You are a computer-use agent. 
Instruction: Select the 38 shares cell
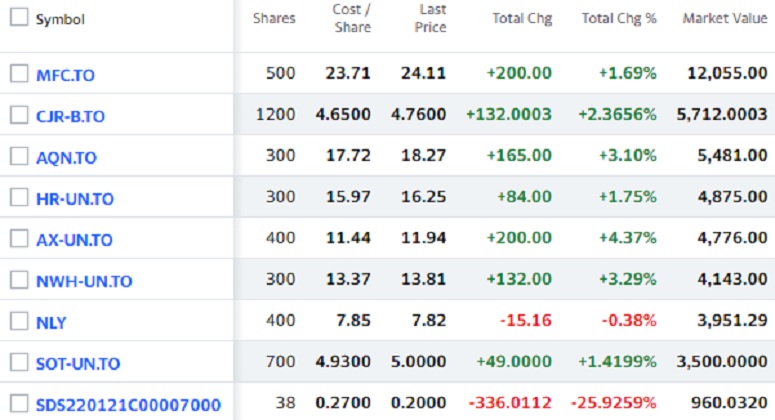285,403
